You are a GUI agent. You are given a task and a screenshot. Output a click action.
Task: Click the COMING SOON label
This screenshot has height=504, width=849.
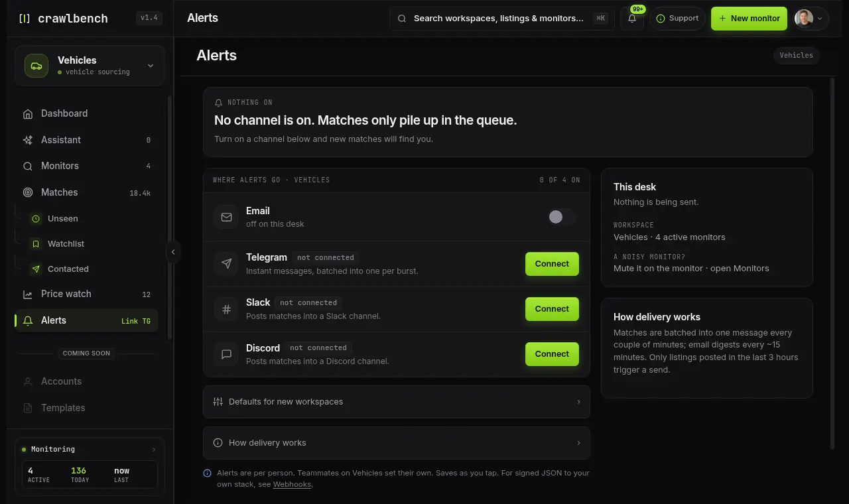pyautogui.click(x=86, y=353)
